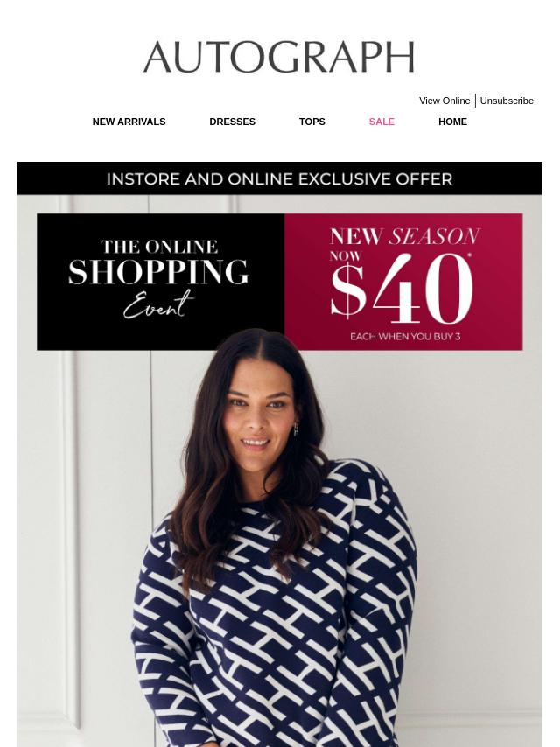Open the pink SALE link
This screenshot has height=747, width=560.
tap(381, 122)
